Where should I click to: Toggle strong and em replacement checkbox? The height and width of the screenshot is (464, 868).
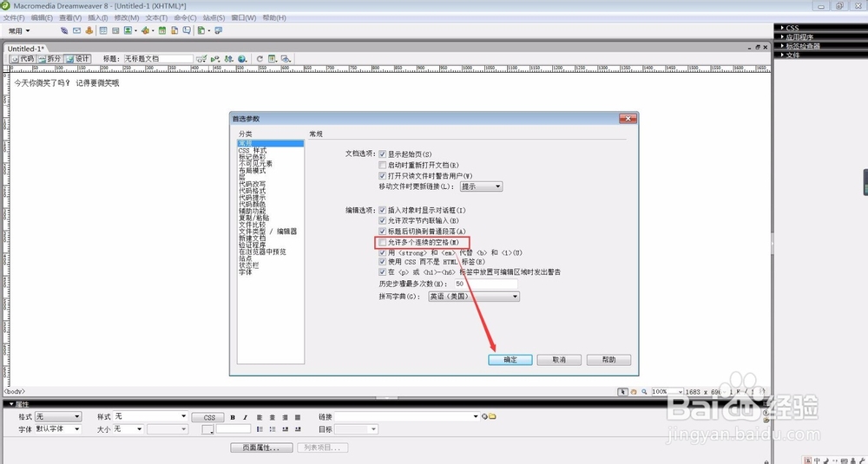[383, 252]
